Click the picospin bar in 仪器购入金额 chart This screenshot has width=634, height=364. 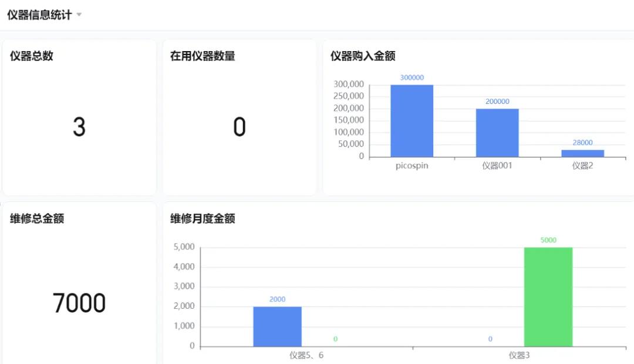pyautogui.click(x=412, y=121)
